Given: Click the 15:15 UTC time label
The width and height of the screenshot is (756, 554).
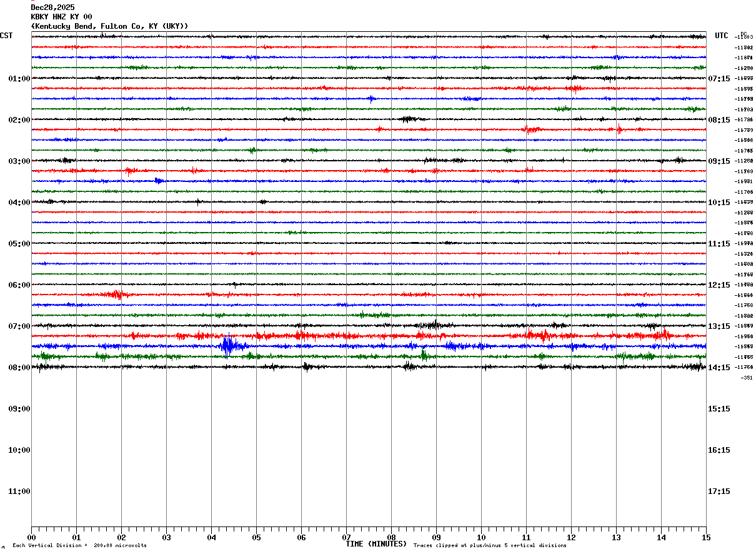Looking at the screenshot, I should [719, 409].
